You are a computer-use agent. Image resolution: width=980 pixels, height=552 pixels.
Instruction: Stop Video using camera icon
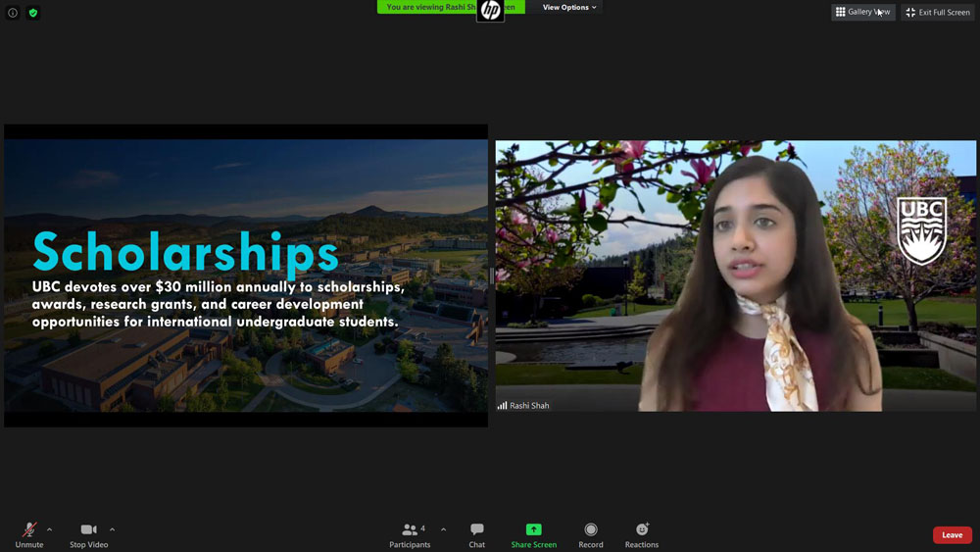pyautogui.click(x=89, y=535)
